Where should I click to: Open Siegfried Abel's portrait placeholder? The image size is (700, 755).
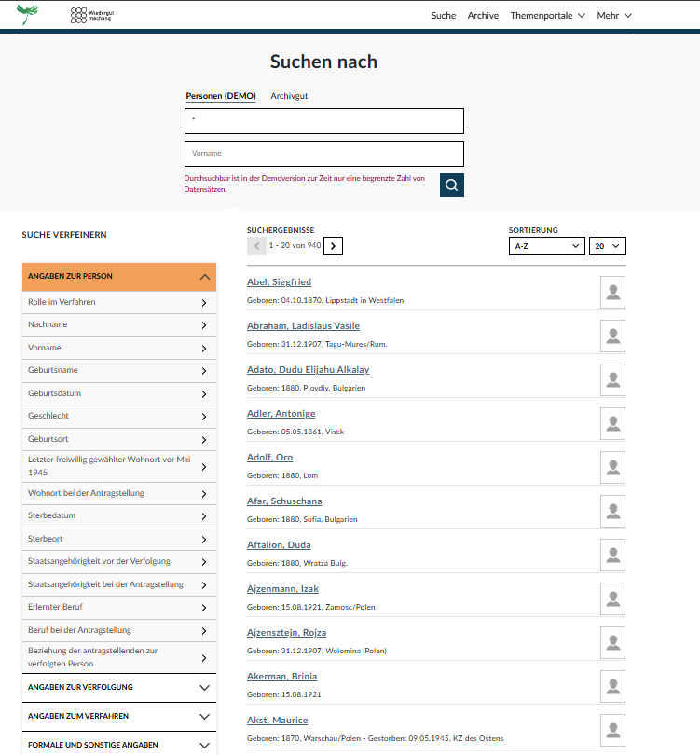[612, 292]
